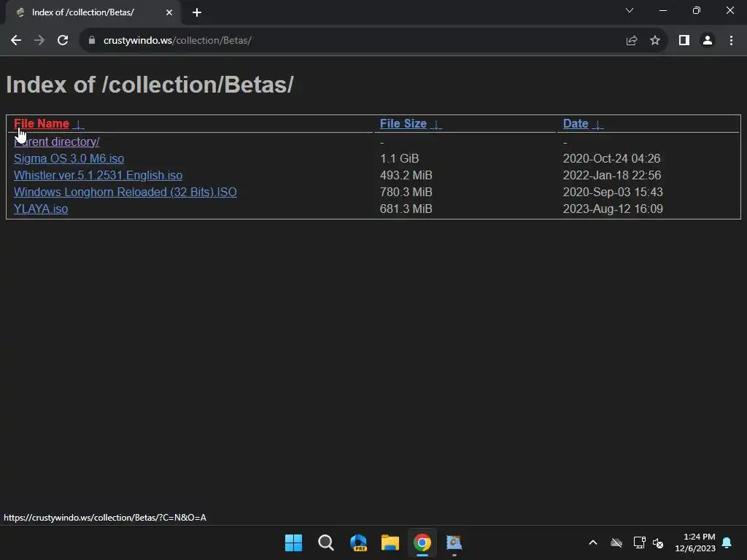Screen dimensions: 747x560
Task: Open a new browser tab
Action: tap(197, 12)
